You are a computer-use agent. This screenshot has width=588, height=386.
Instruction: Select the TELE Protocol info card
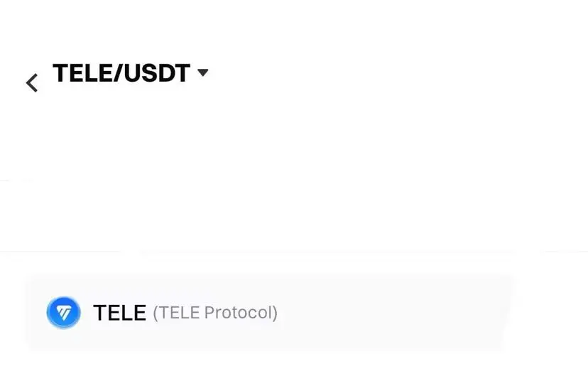pyautogui.click(x=269, y=312)
